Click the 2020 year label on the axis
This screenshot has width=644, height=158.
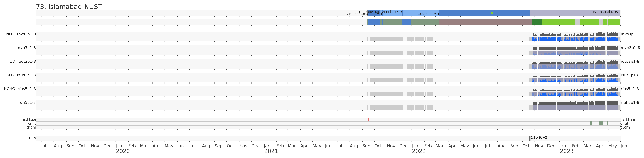point(123,151)
